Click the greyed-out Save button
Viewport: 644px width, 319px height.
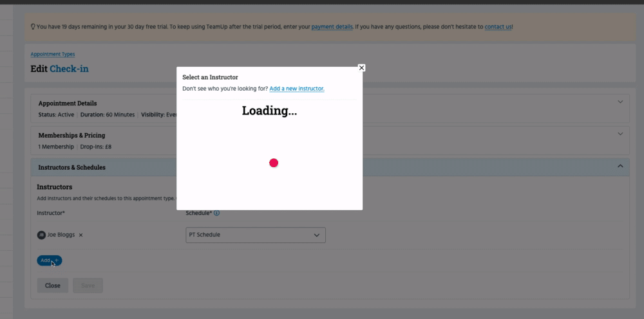[x=88, y=286]
